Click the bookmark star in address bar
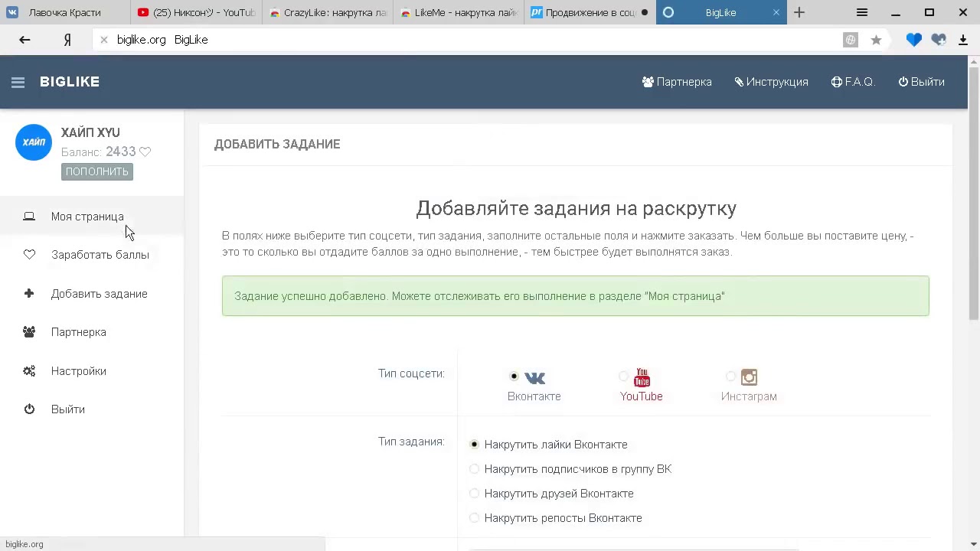 tap(876, 40)
